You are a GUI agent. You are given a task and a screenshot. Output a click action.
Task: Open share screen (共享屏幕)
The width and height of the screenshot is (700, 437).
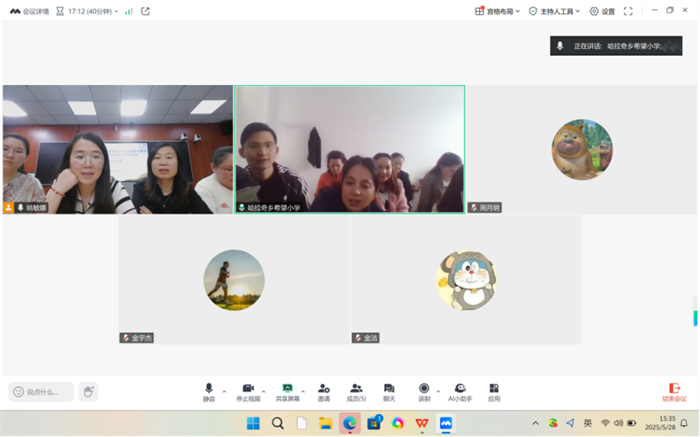[x=287, y=389]
